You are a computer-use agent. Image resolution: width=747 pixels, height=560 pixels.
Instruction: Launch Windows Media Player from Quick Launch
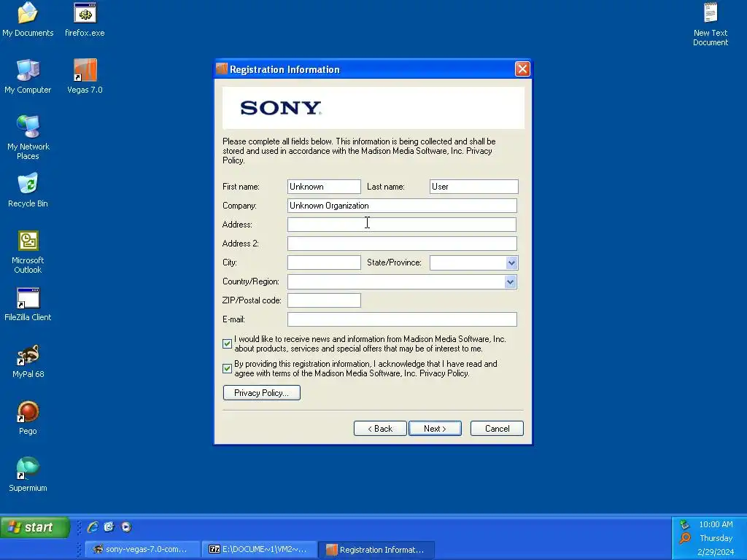(126, 526)
